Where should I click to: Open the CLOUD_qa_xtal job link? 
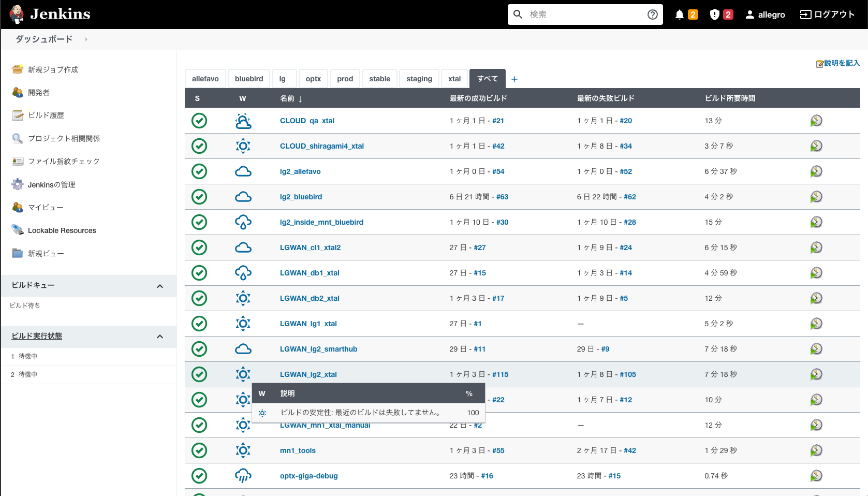tap(307, 121)
